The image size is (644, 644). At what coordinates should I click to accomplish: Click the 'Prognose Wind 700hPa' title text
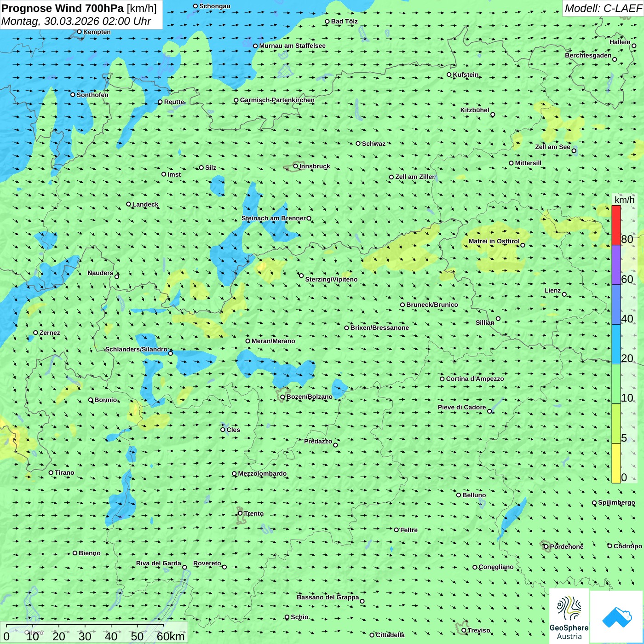pos(63,8)
